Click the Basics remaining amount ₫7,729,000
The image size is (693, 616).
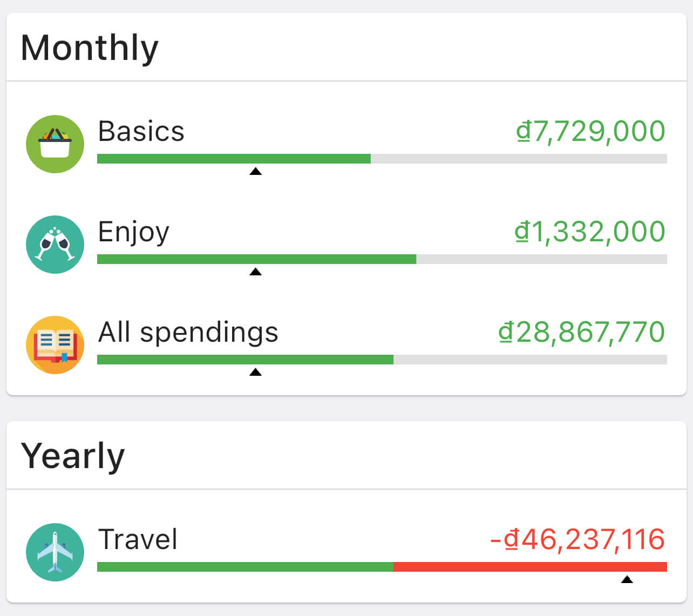590,131
